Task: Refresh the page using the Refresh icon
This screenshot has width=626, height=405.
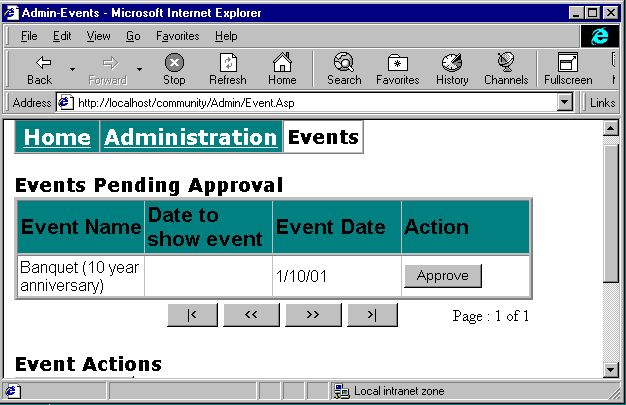Action: (x=227, y=62)
